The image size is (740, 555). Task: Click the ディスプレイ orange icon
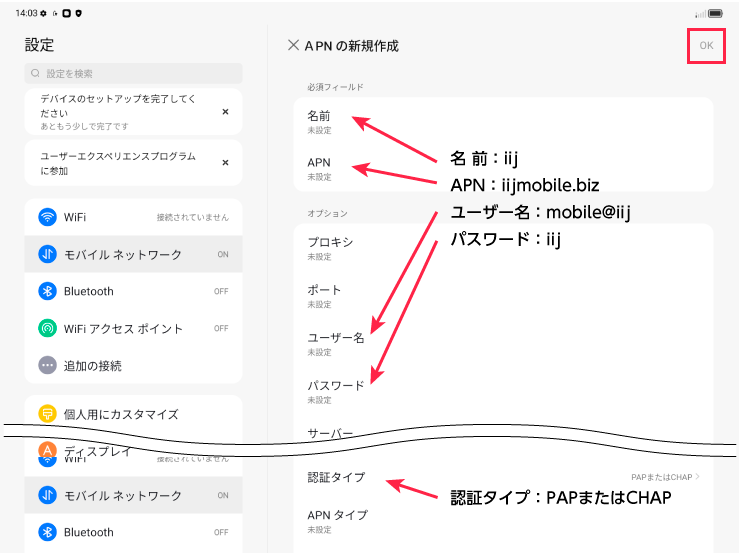(x=47, y=450)
